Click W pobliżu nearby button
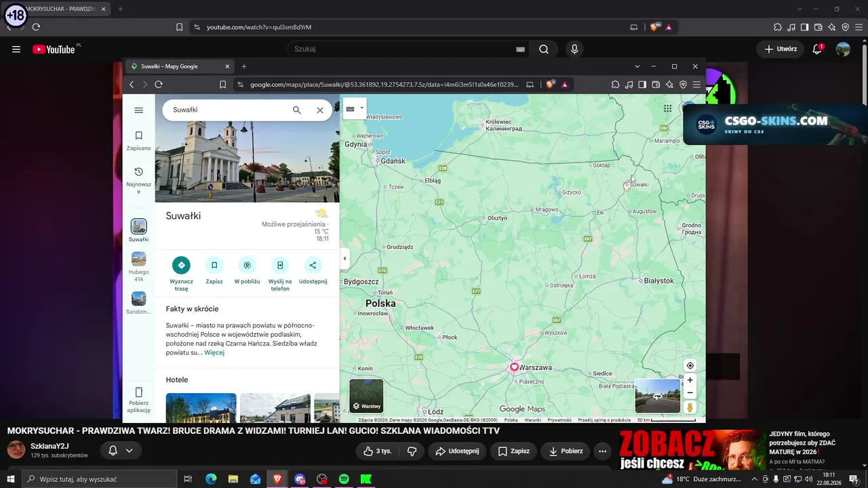Screen dimensions: 868x488 247,271
